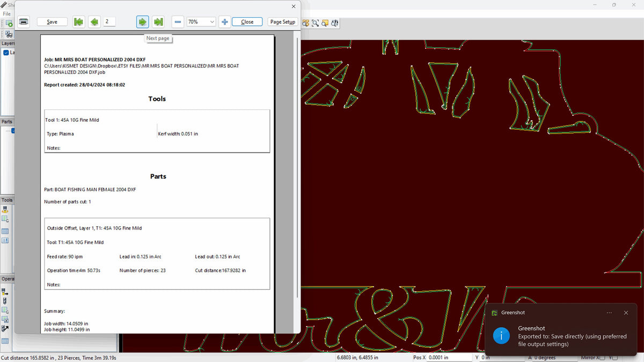Screen dimensions: 644x362
Task: Toggle the Mirror X checkbox
Action: (x=602, y=358)
